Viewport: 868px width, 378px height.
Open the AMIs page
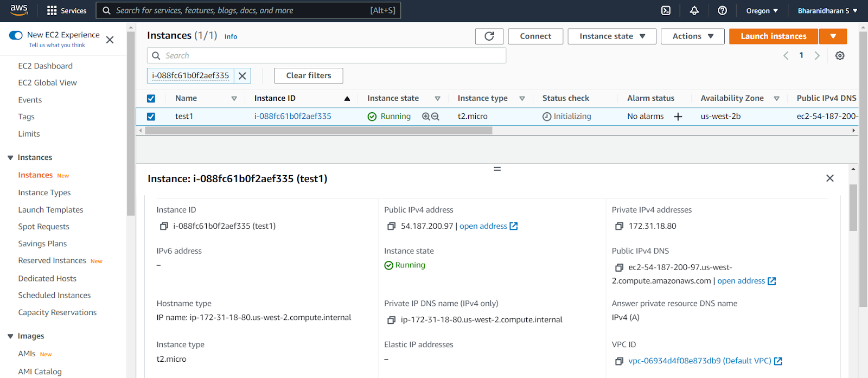point(27,354)
